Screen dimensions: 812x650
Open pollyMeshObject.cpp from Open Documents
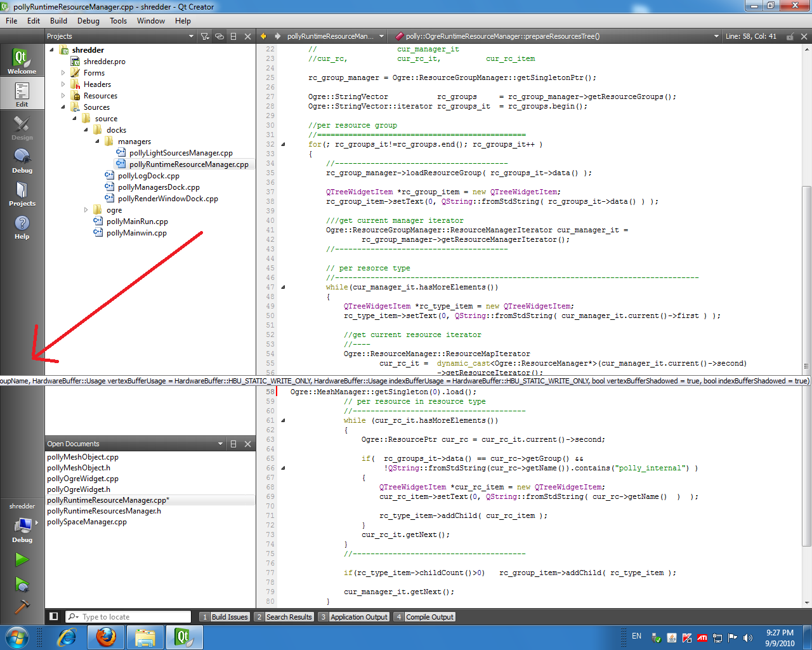click(x=82, y=457)
